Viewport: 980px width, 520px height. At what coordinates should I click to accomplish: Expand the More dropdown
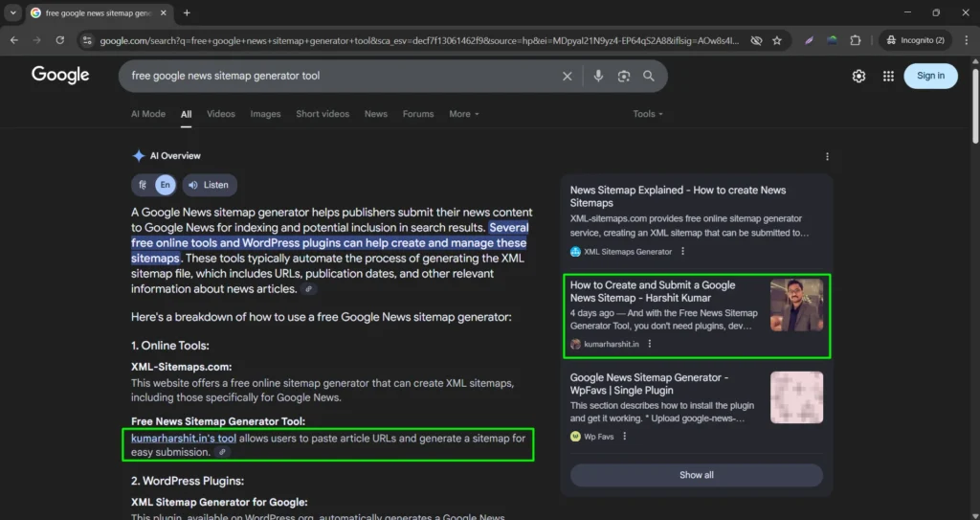[464, 114]
